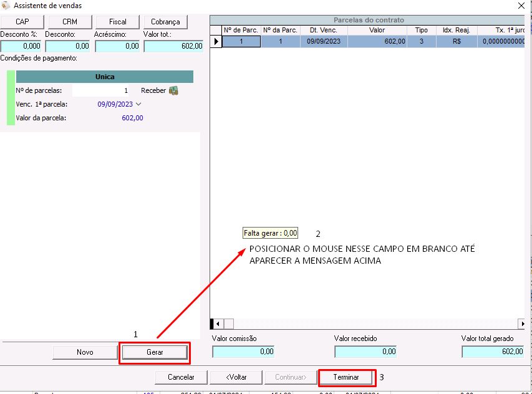Click the Receber money icon
Image resolution: width=532 pixels, height=394 pixels.
pyautogui.click(x=173, y=90)
